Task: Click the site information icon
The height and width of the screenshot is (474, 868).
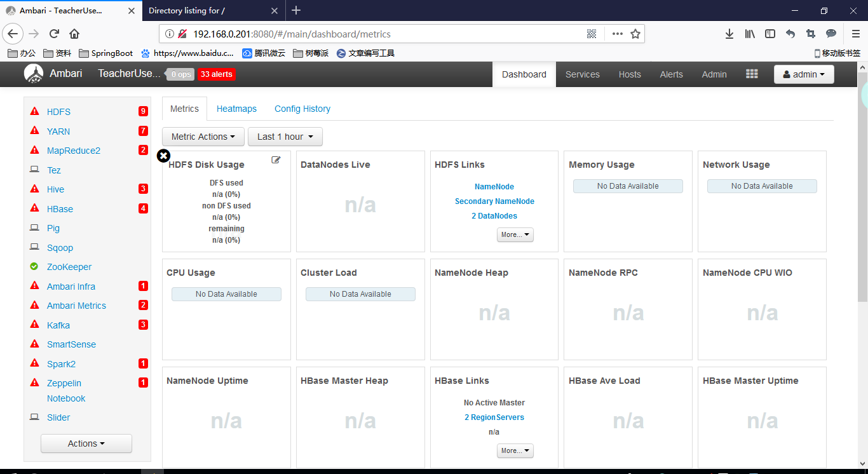Action: coord(170,34)
